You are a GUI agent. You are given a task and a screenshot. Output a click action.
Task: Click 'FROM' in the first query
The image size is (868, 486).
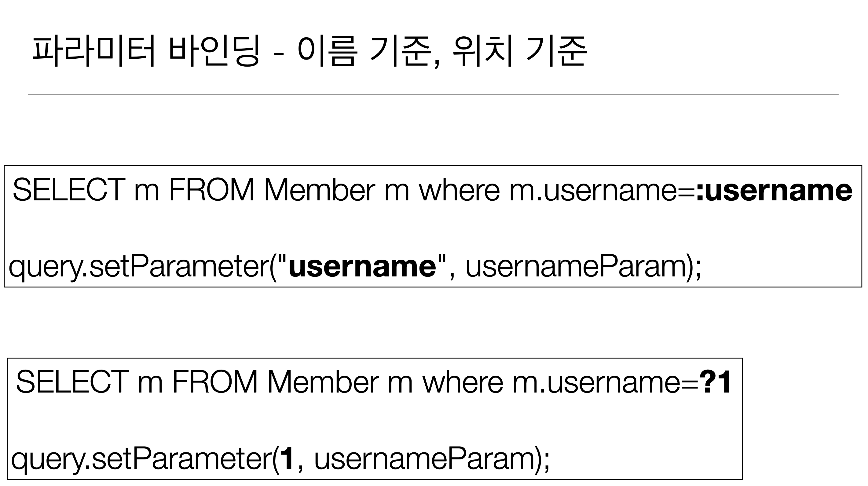tap(212, 190)
